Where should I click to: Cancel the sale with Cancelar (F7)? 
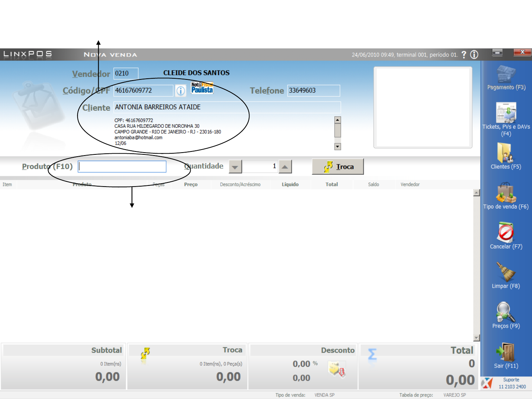click(x=506, y=236)
